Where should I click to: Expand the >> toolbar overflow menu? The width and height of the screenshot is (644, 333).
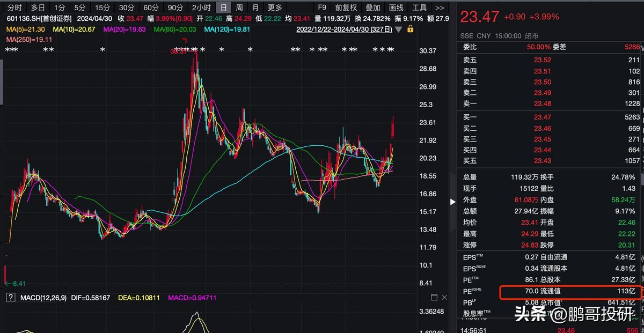[x=439, y=8]
